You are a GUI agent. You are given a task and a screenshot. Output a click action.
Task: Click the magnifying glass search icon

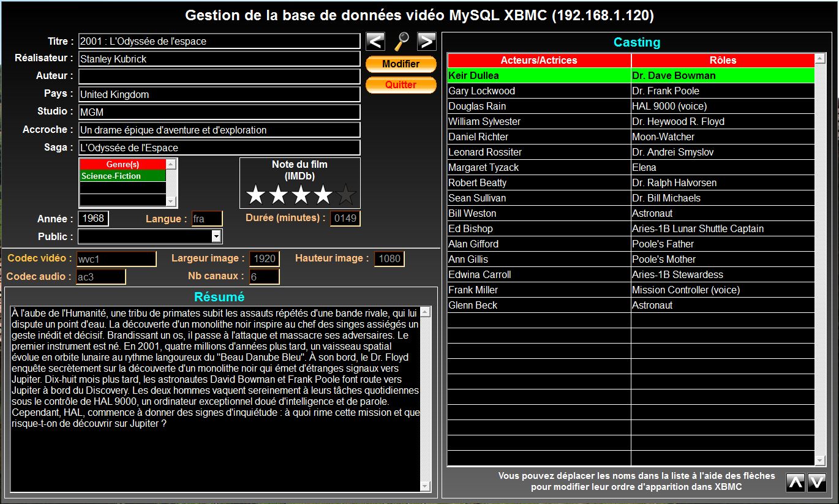[x=401, y=42]
